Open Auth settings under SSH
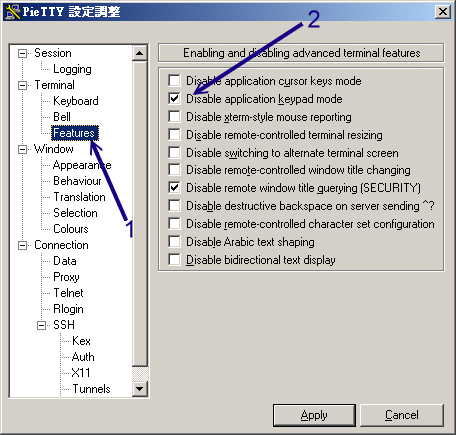This screenshot has width=456, height=435. 83,357
